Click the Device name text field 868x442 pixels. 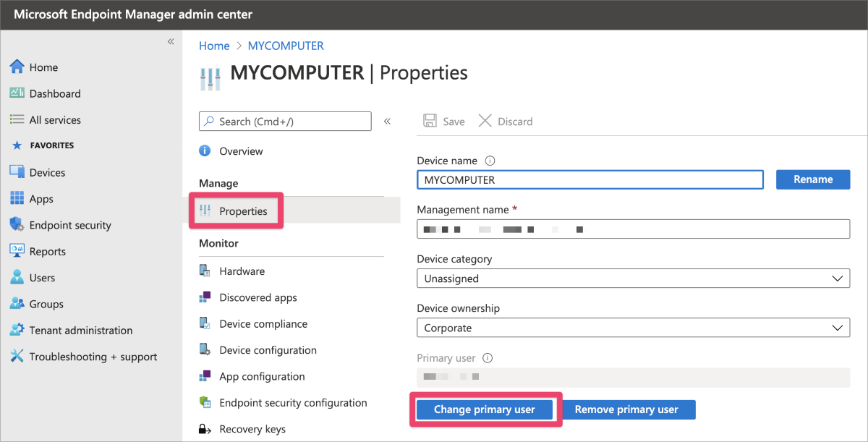[590, 179]
